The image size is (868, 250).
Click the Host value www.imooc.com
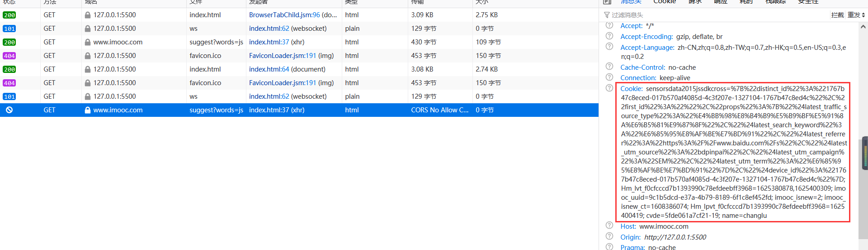[664, 226]
